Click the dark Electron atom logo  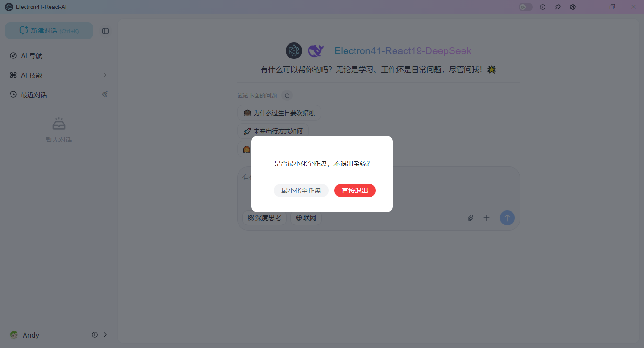point(294,51)
